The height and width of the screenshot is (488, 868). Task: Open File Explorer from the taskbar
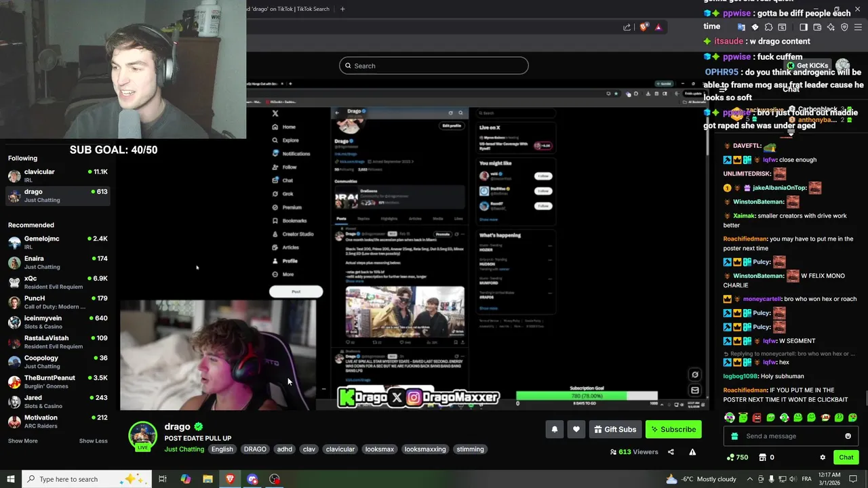(208, 479)
